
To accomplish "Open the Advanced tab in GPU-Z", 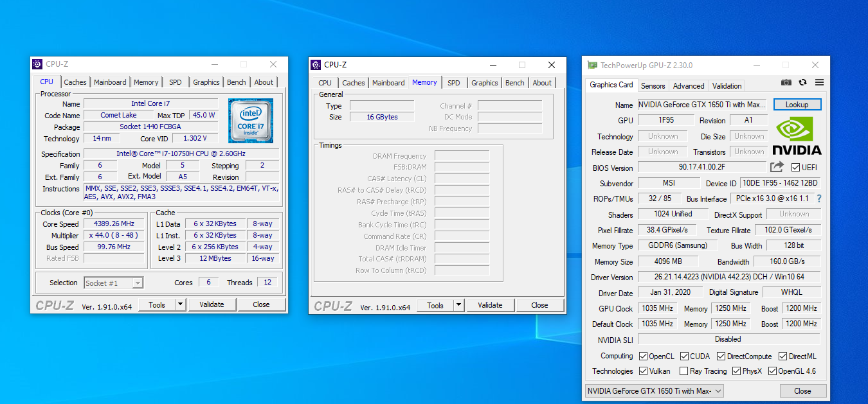I will click(689, 86).
